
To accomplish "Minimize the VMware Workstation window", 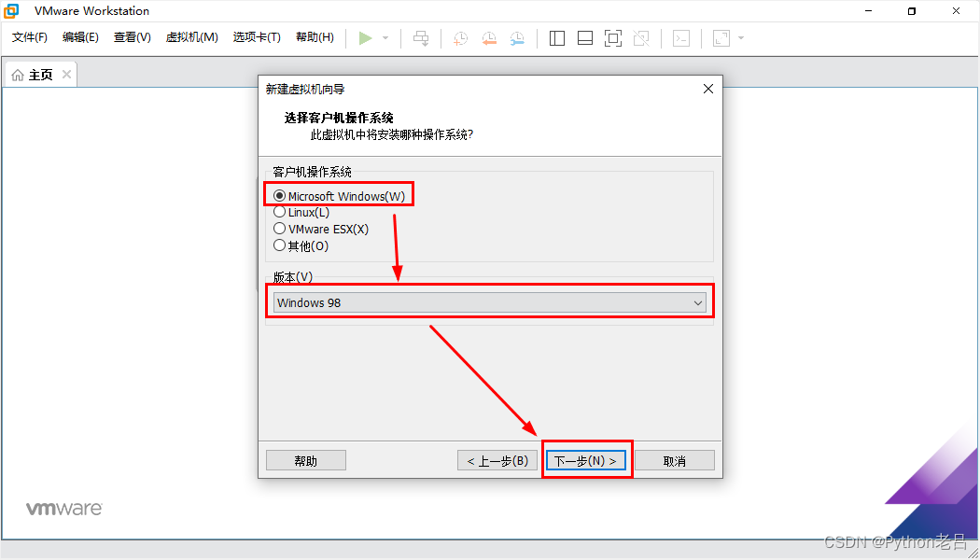I will (867, 10).
